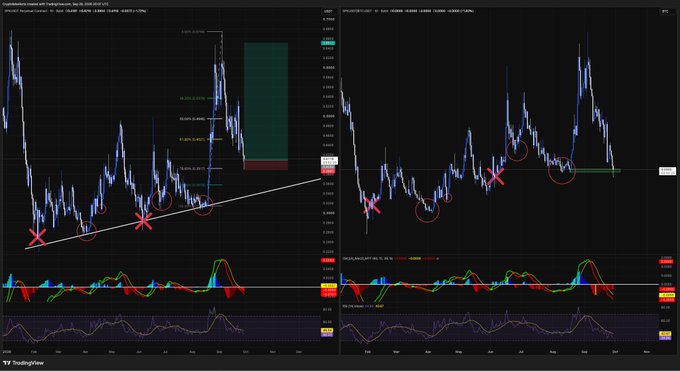Click the 50.00% Fibonacci level label
This screenshot has width=680, height=371.
[192, 118]
